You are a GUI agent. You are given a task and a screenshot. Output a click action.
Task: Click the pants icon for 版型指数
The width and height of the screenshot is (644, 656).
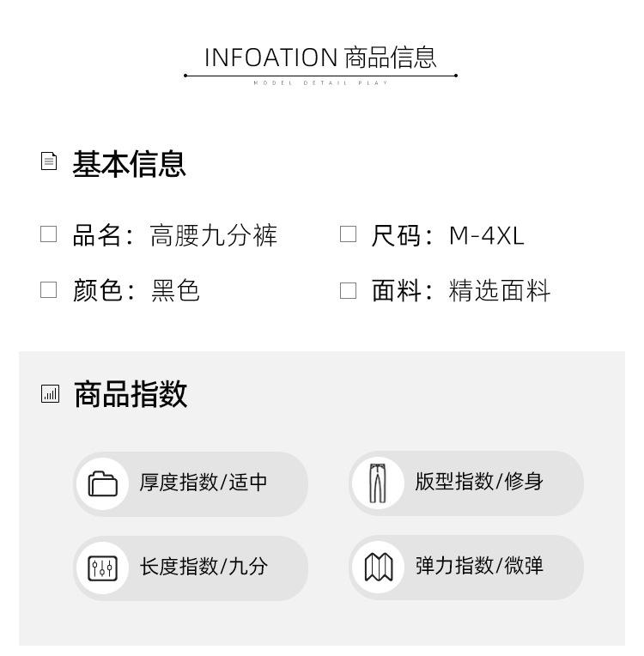(379, 483)
